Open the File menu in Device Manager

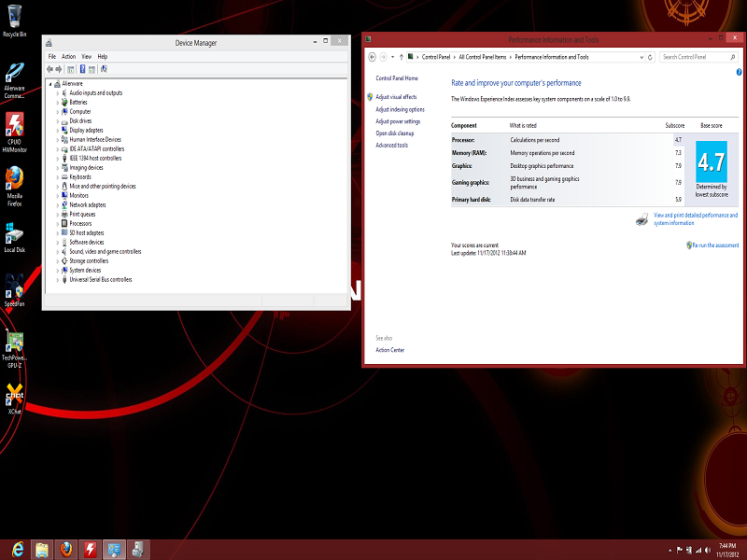point(52,56)
